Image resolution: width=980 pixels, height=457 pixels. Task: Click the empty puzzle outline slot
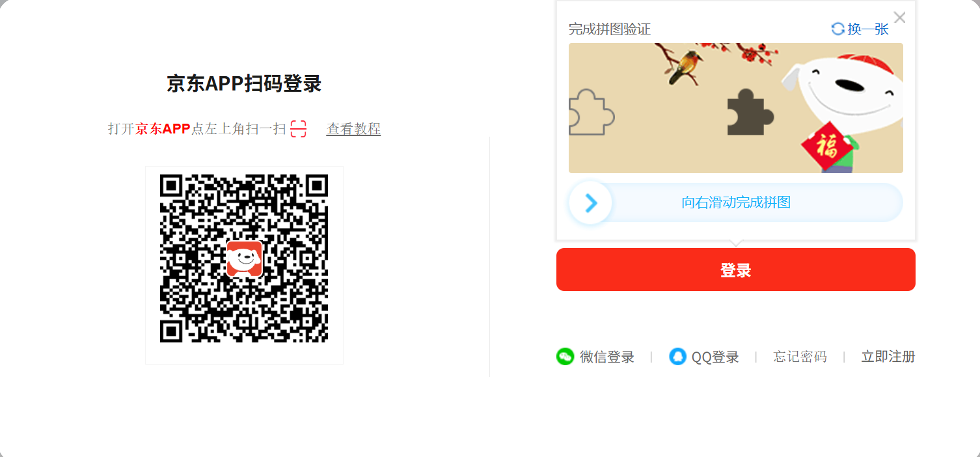pos(591,112)
